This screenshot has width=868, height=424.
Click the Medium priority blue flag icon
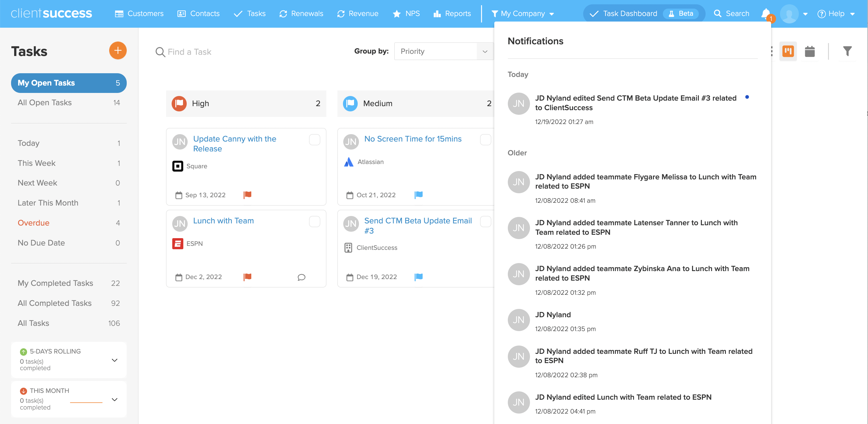point(350,103)
